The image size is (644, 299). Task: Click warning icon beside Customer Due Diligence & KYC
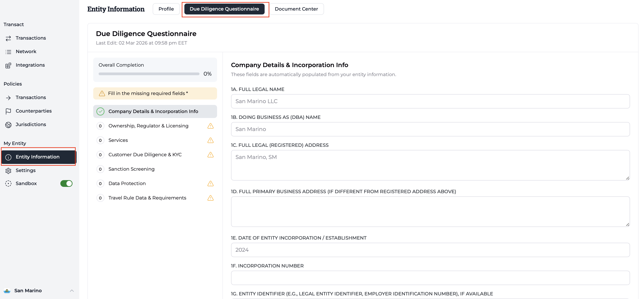coord(211,155)
